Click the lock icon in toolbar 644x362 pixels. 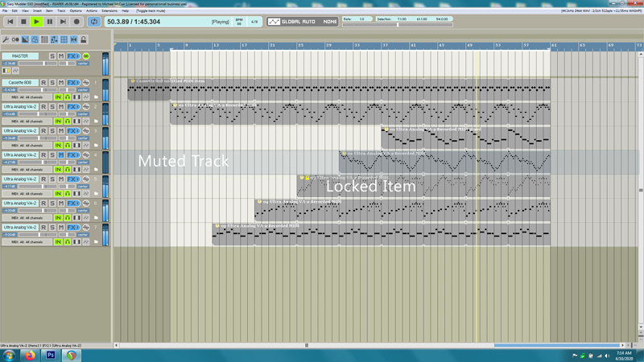pyautogui.click(x=84, y=39)
